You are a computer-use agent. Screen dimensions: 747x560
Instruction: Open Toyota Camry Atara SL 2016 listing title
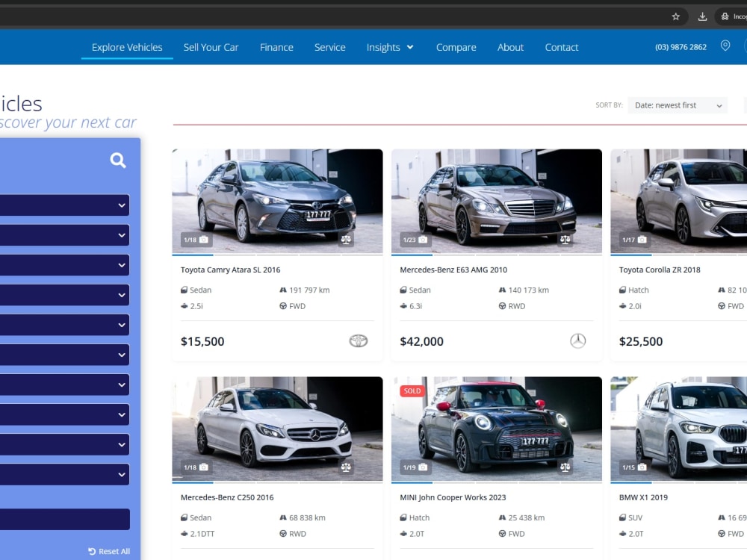tap(230, 270)
